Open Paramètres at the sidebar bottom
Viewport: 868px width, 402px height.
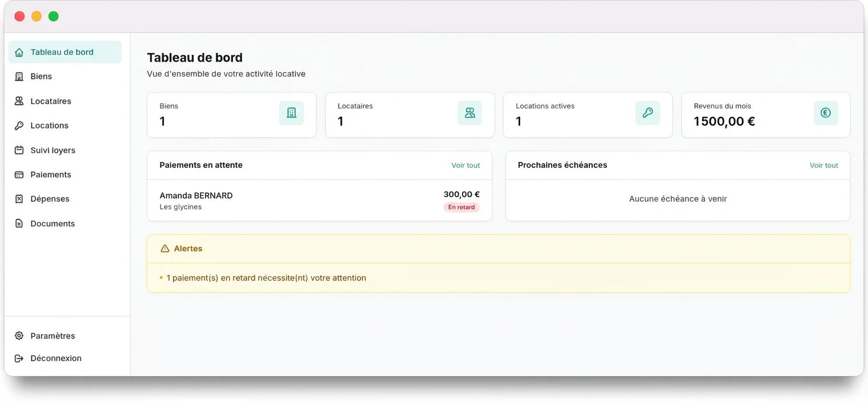[x=65, y=336]
